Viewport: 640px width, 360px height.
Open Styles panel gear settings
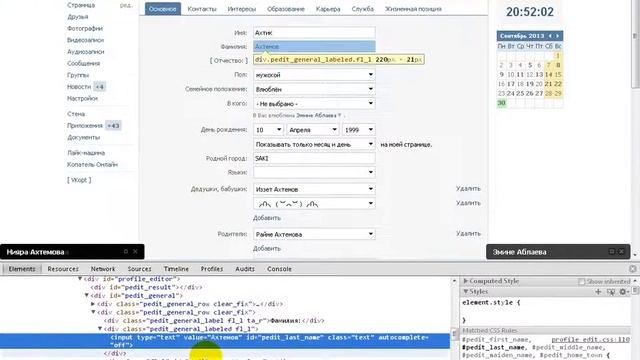623,291
